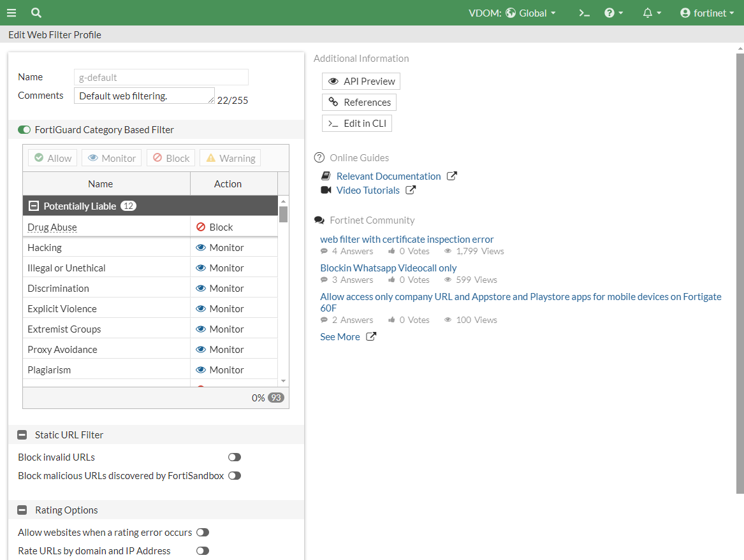Screen dimensions: 744x560
Task: Disable the FortiGuard Category Based Filter toggle
Action: [x=24, y=129]
